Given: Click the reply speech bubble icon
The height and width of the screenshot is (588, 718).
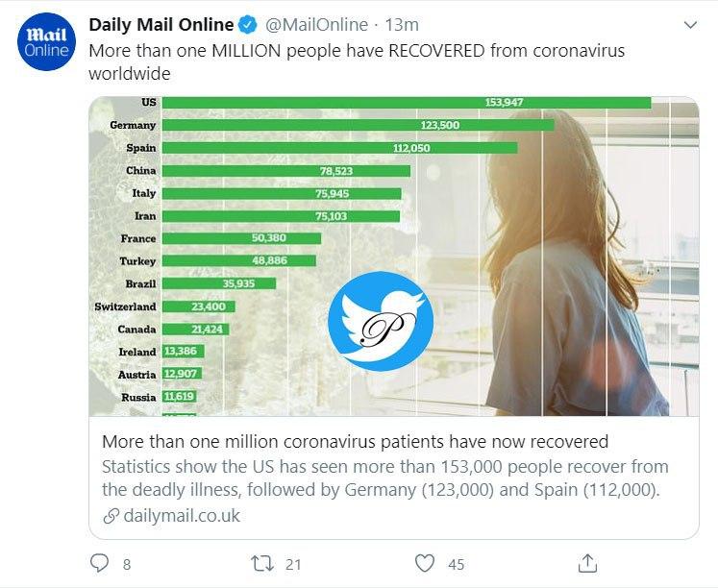Looking at the screenshot, I should [99, 563].
